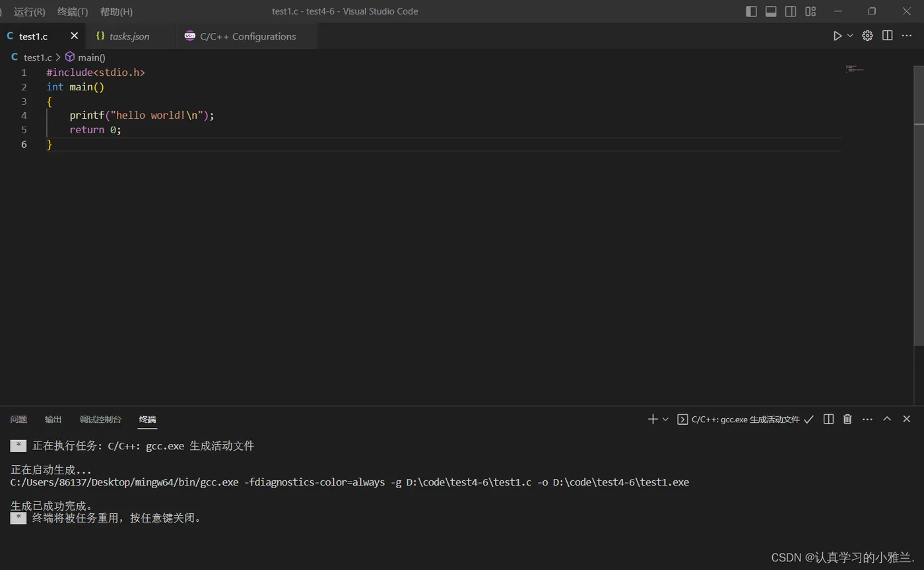924x570 pixels.
Task: Switch to C/C++ Configurations tab
Action: tap(247, 36)
